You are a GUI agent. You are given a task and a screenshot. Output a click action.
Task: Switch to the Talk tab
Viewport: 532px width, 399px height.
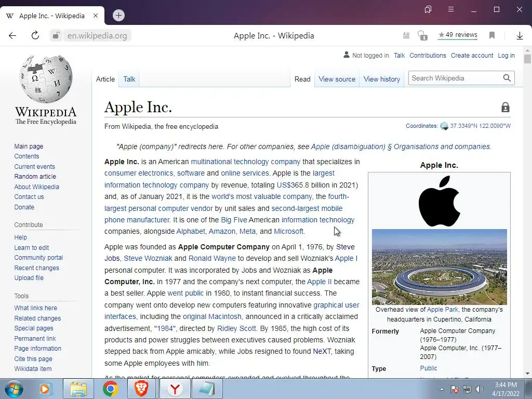(x=129, y=79)
